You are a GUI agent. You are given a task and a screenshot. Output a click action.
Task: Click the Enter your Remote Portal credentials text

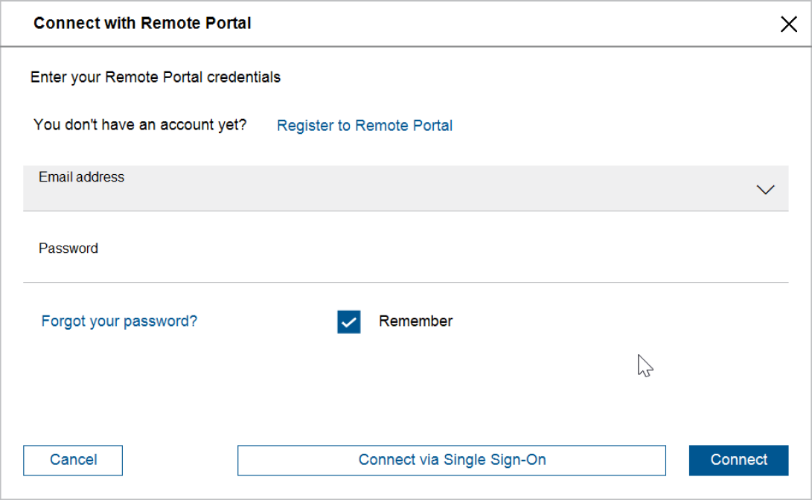coord(155,77)
